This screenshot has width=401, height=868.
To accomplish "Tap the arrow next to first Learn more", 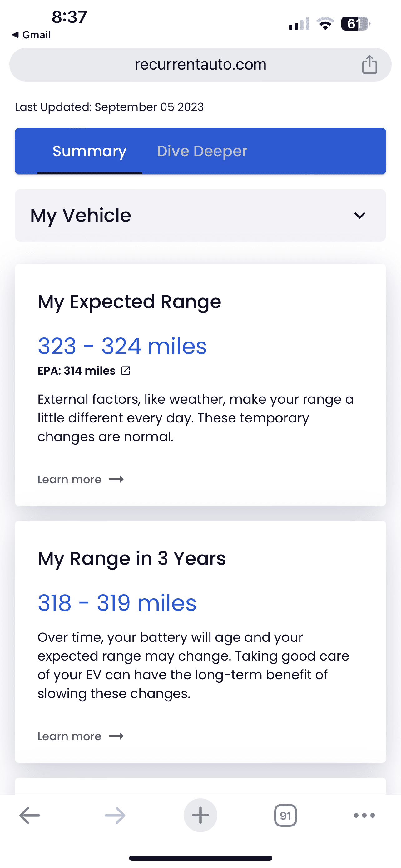I will tap(116, 480).
